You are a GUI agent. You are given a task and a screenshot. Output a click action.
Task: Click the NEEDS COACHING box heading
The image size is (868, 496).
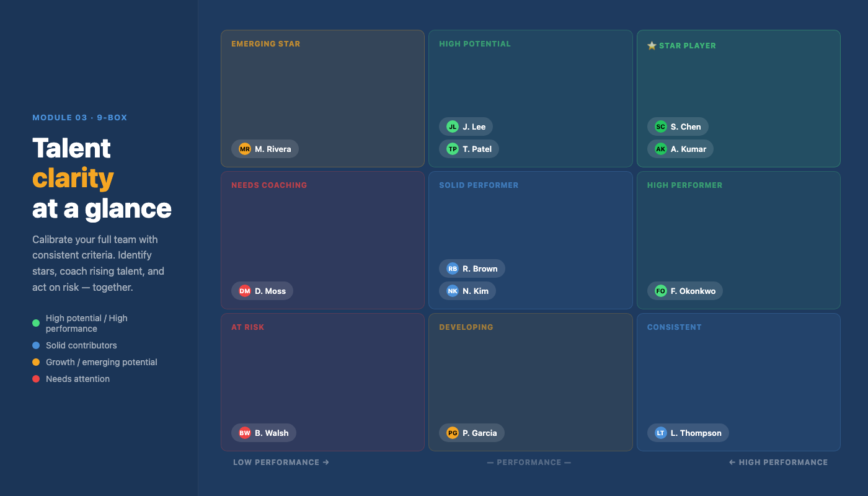(x=269, y=185)
